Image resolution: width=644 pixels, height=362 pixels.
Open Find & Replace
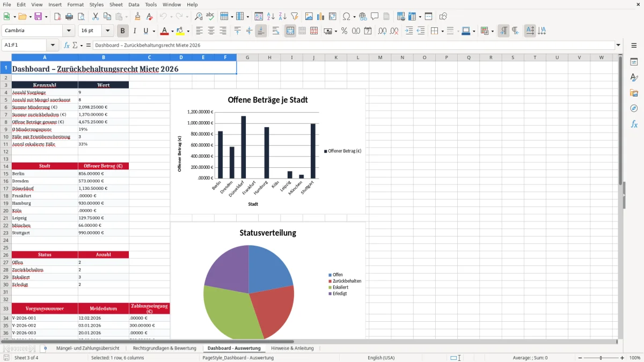199,17
